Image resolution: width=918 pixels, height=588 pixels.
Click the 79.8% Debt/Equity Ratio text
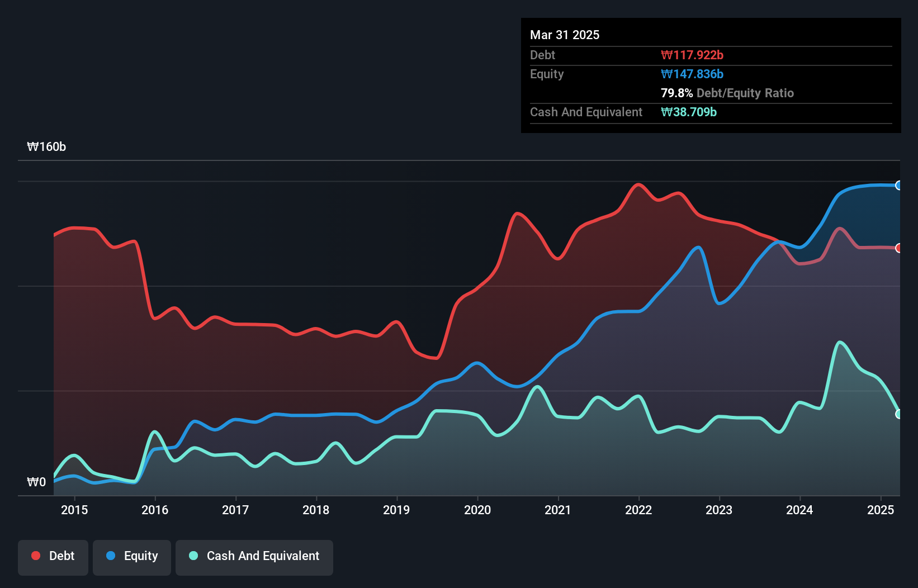(727, 93)
